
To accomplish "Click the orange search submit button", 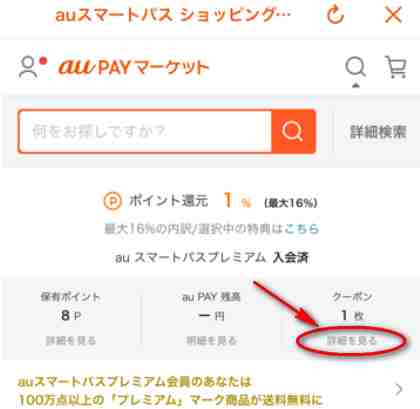I will pos(293,131).
